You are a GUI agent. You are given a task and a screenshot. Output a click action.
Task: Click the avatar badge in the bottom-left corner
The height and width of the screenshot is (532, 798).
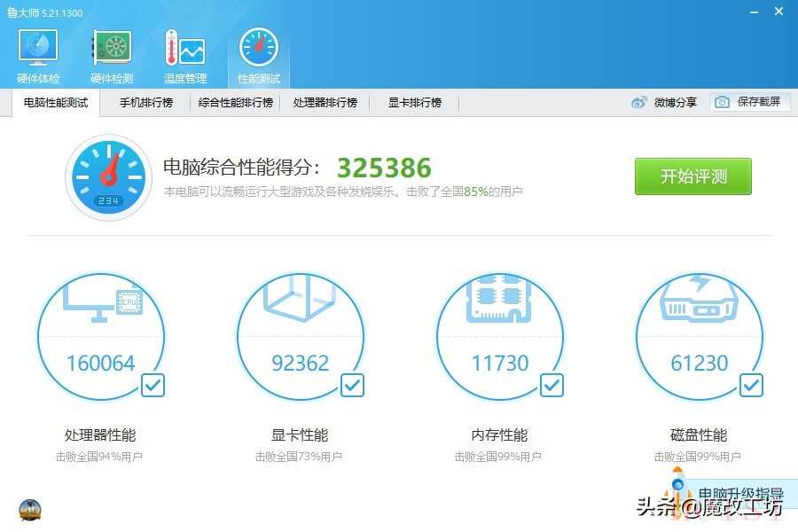pos(29,510)
